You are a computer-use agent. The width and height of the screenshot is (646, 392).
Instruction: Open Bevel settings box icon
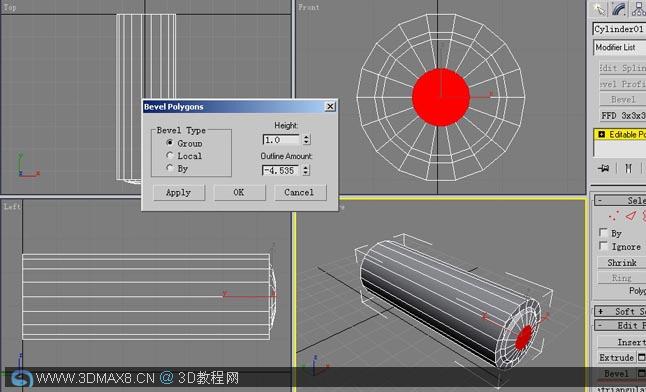point(642,374)
